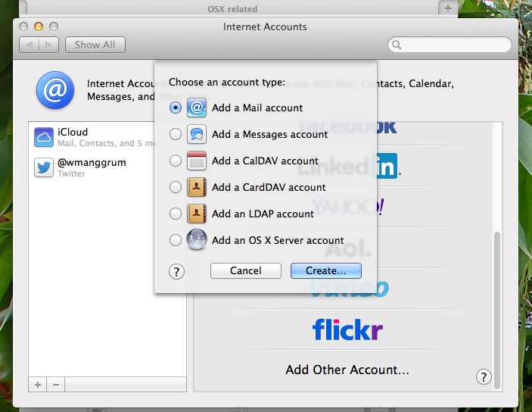Select the Add a Mail account radio button

176,108
